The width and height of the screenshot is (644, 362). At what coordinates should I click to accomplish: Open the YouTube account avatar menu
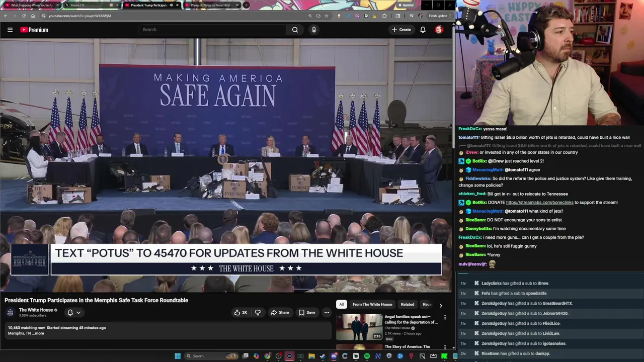tap(439, 30)
